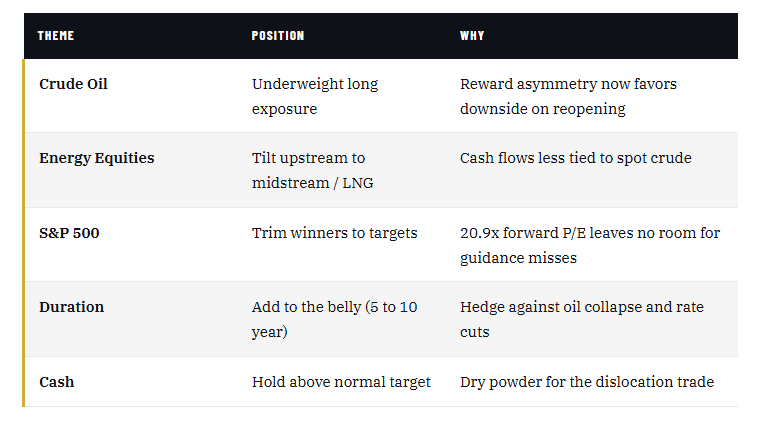Select the Crude Oil row label

coord(73,84)
